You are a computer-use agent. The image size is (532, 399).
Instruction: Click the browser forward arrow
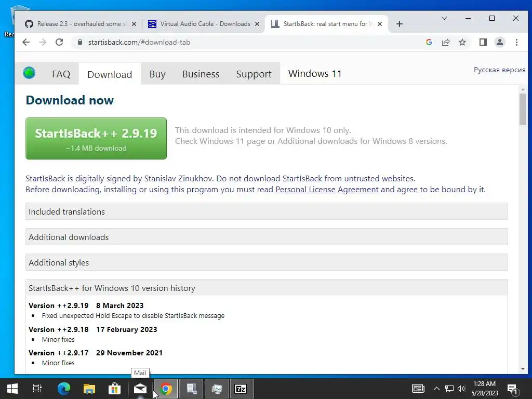(43, 43)
